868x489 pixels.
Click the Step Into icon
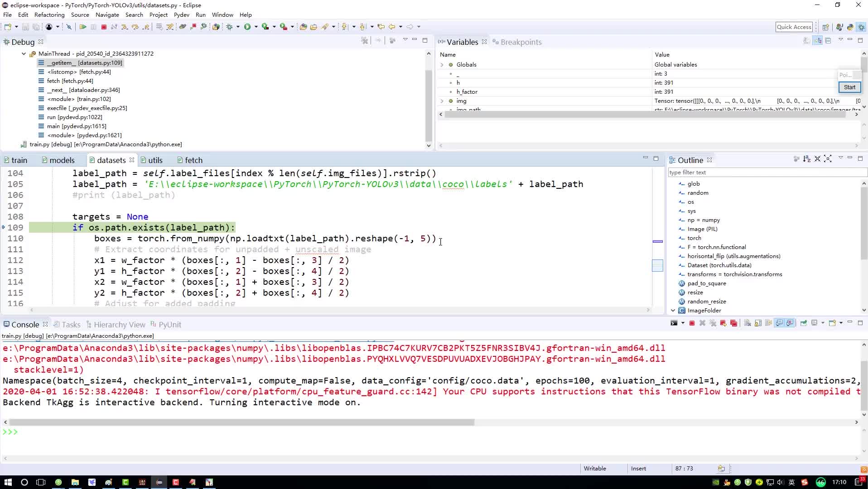pyautogui.click(x=125, y=27)
